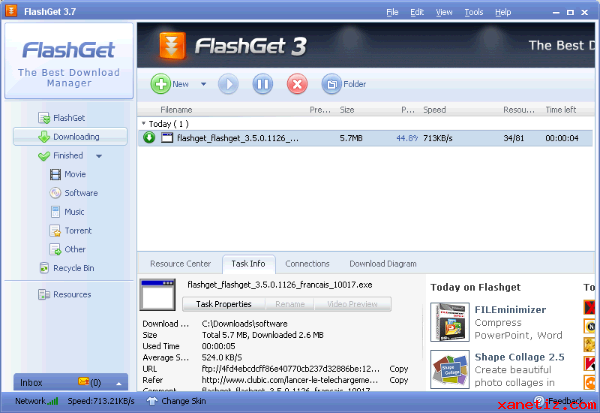Open the Edit menu

point(417,12)
